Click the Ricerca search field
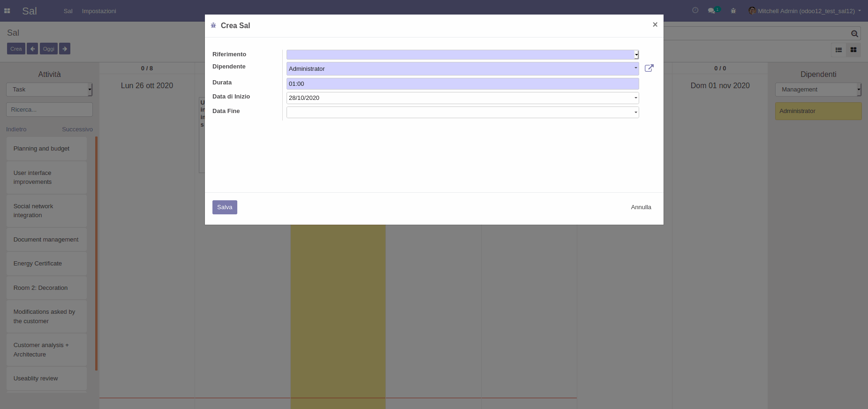 point(49,110)
